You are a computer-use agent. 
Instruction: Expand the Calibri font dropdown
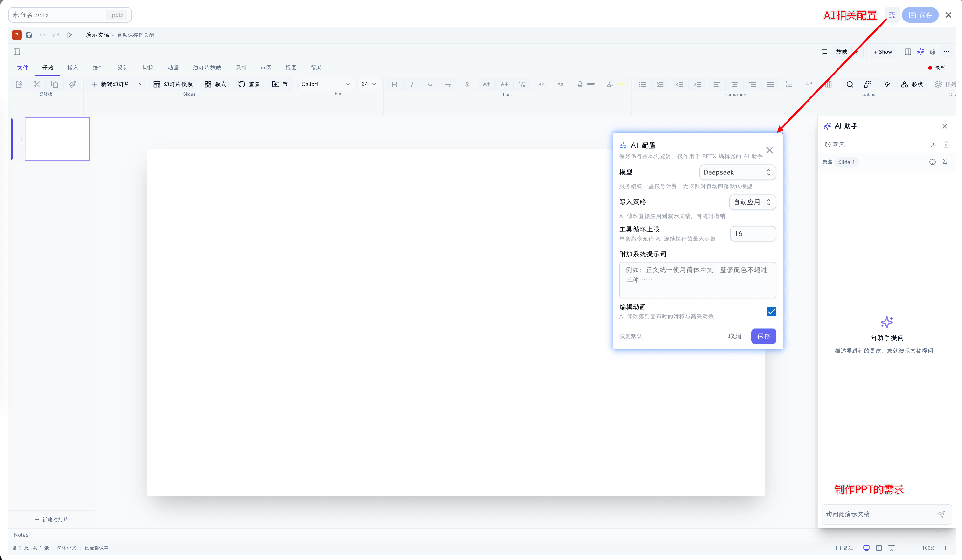click(326, 84)
